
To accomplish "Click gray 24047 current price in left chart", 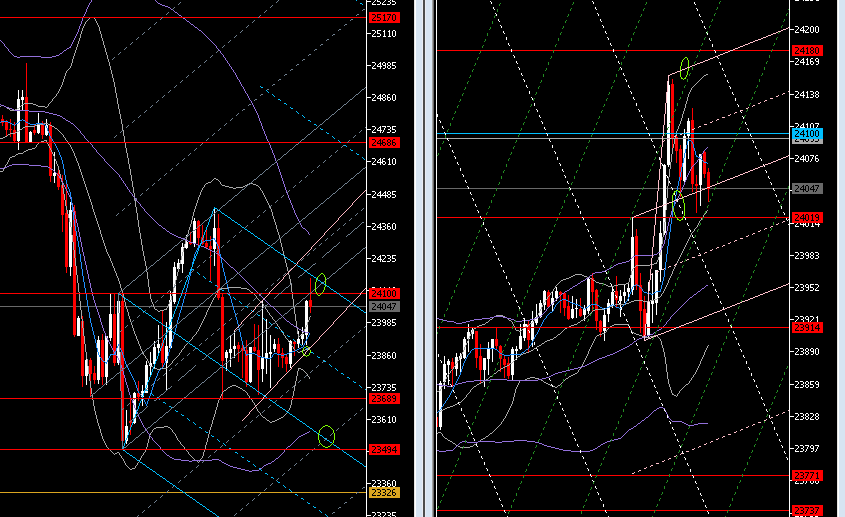I will click(x=384, y=307).
